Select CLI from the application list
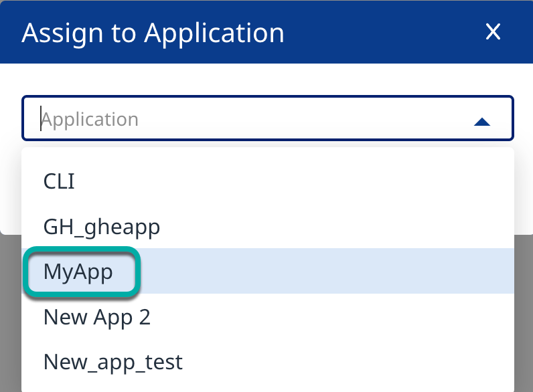533x392 pixels. [x=59, y=181]
